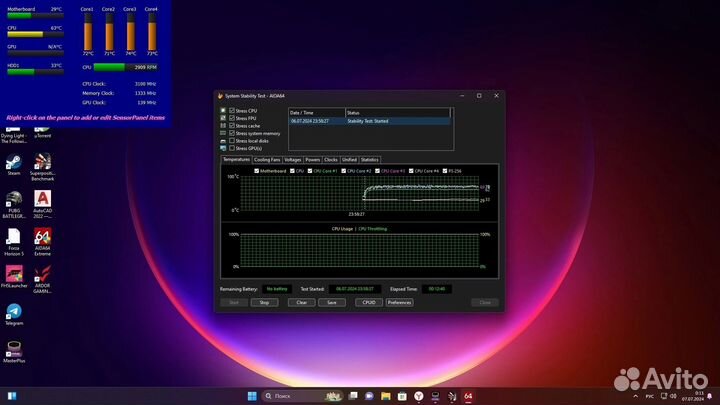Open Task View on the taskbar
The image size is (720, 405).
(353, 396)
